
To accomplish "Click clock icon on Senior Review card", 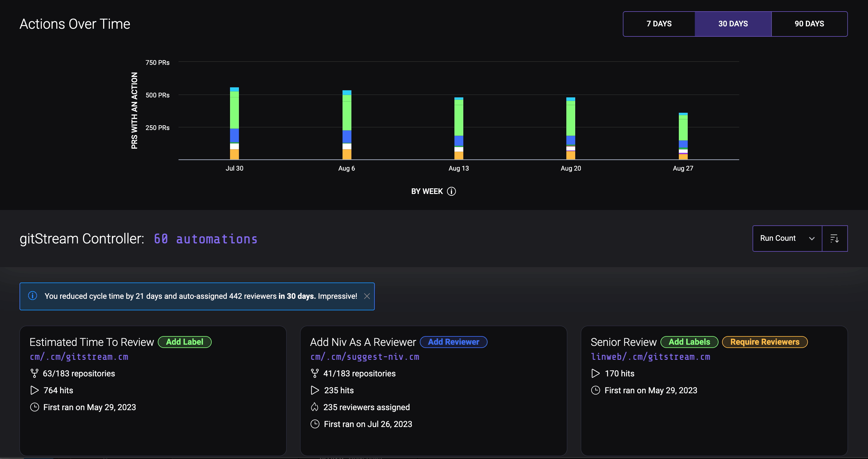I will point(595,390).
